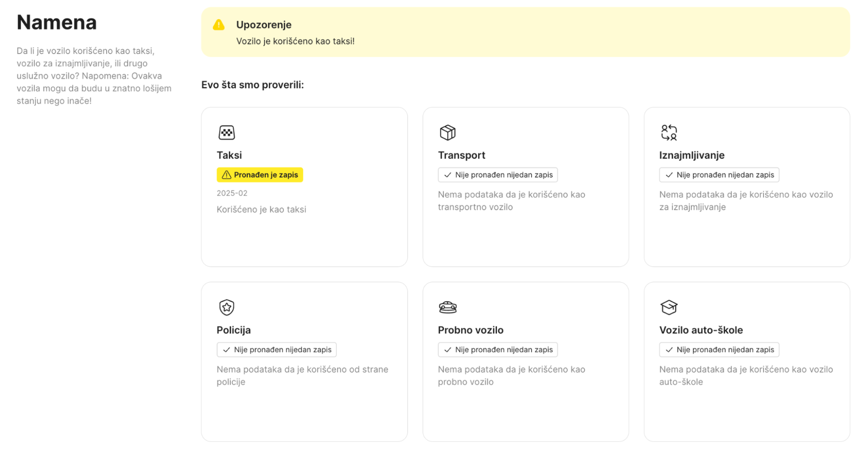Click description about korišćeno od strane policije
The height and width of the screenshot is (452, 868).
[x=302, y=376]
